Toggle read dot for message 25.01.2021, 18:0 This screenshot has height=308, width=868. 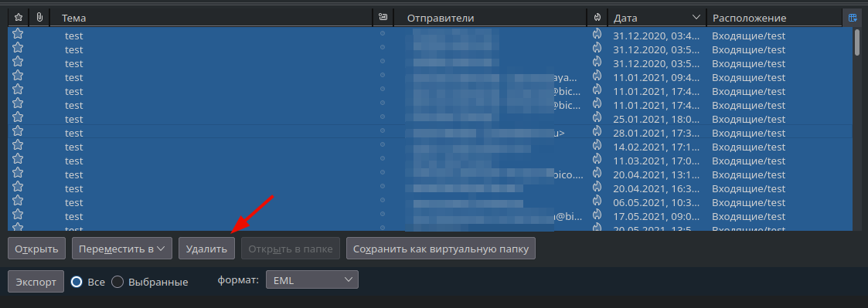click(x=383, y=117)
